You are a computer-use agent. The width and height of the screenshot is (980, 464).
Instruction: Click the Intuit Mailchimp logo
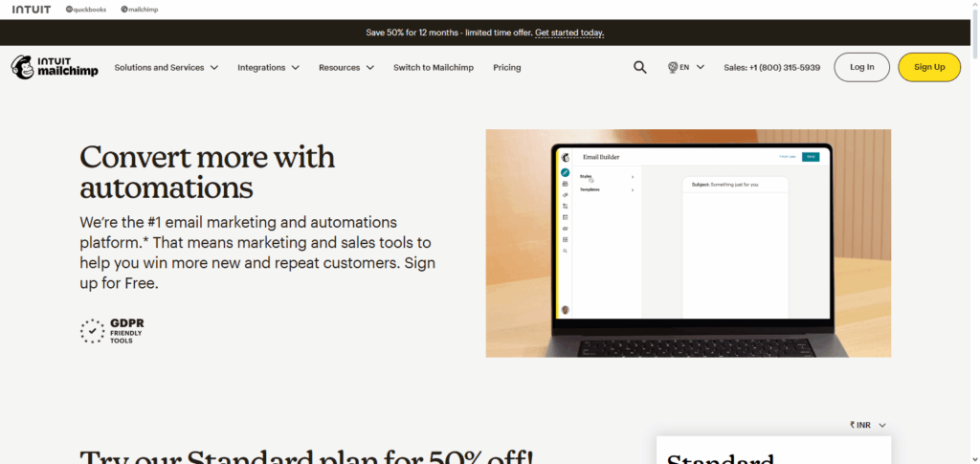point(55,67)
